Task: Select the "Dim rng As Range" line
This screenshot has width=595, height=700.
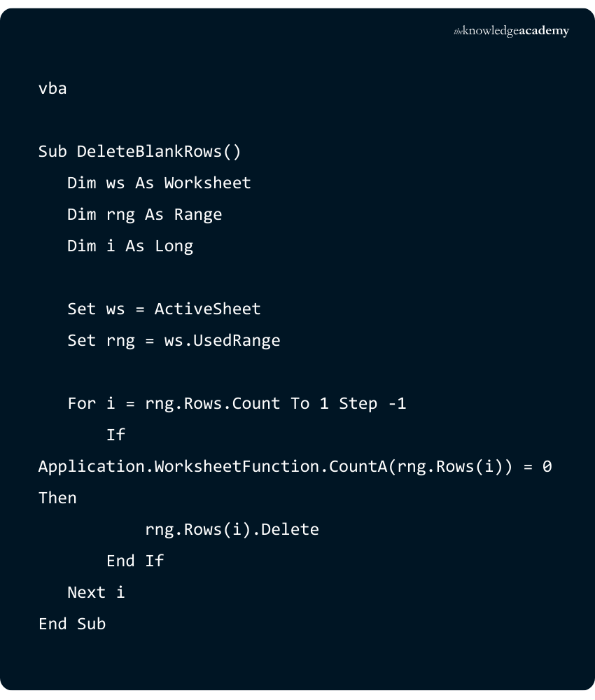Action: (144, 215)
